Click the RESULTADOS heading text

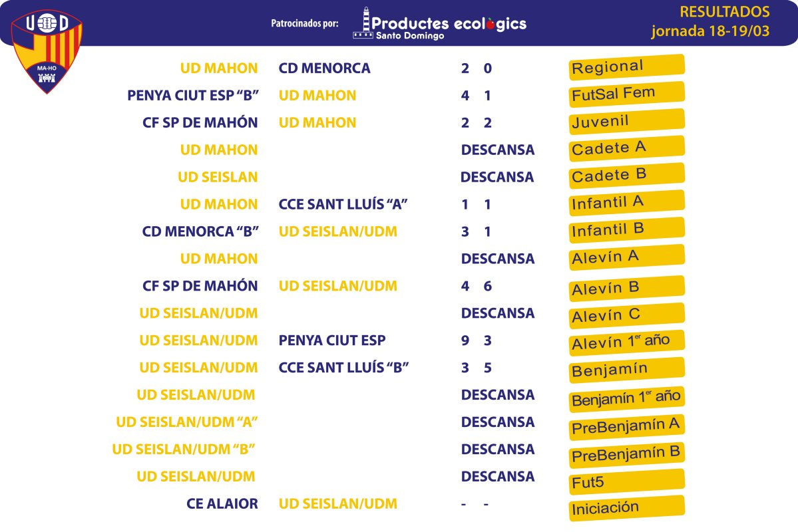point(725,12)
